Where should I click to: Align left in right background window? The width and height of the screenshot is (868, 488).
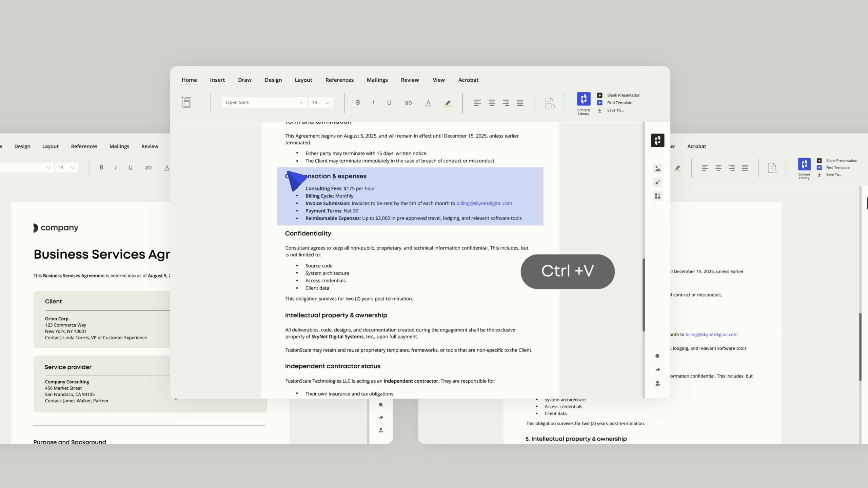click(705, 168)
